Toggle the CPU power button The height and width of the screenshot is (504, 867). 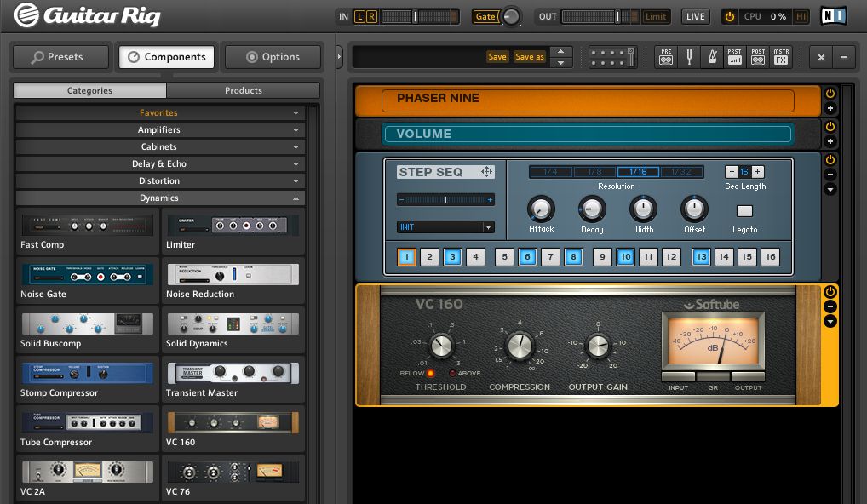pyautogui.click(x=729, y=16)
